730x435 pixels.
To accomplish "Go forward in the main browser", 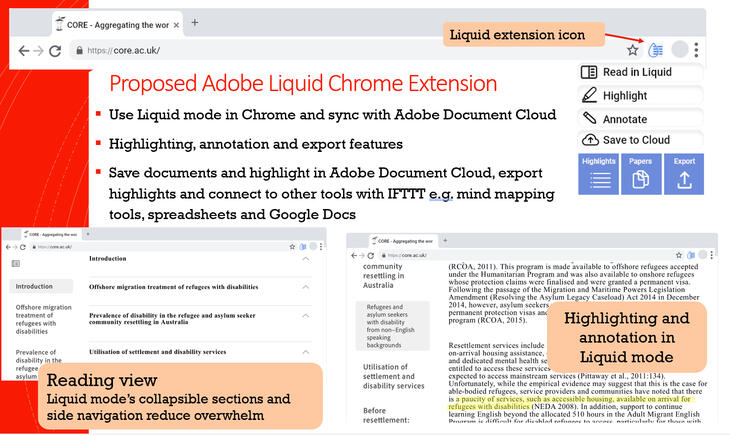I will (x=39, y=51).
